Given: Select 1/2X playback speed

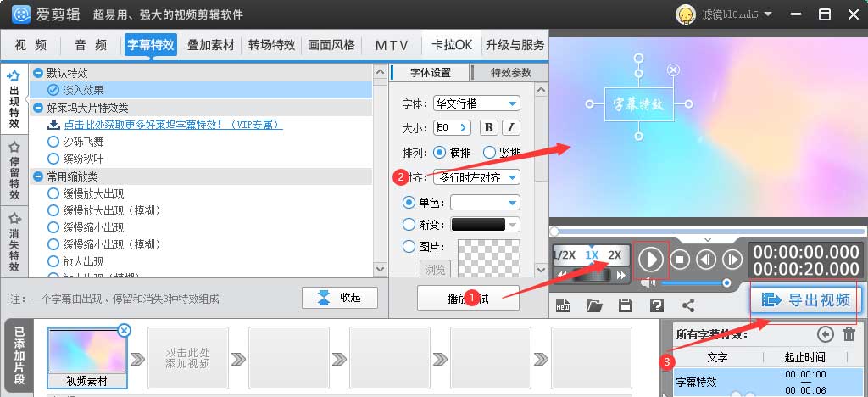Looking at the screenshot, I should coord(564,255).
